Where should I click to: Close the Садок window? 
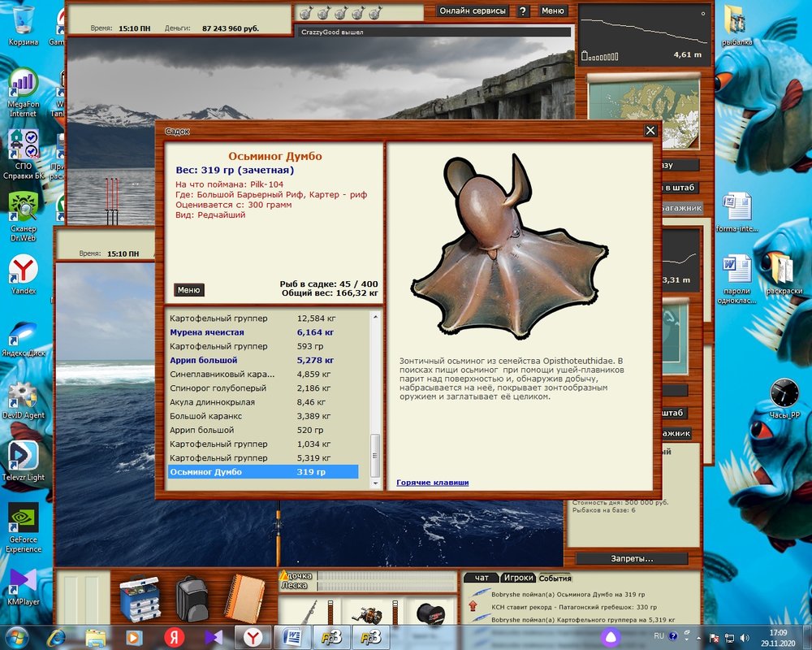[650, 131]
